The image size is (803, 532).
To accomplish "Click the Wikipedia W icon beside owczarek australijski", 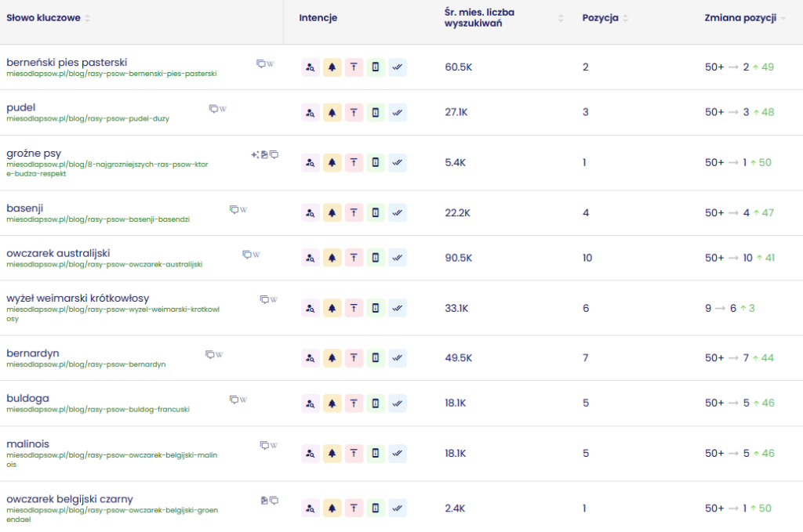I will click(x=256, y=255).
